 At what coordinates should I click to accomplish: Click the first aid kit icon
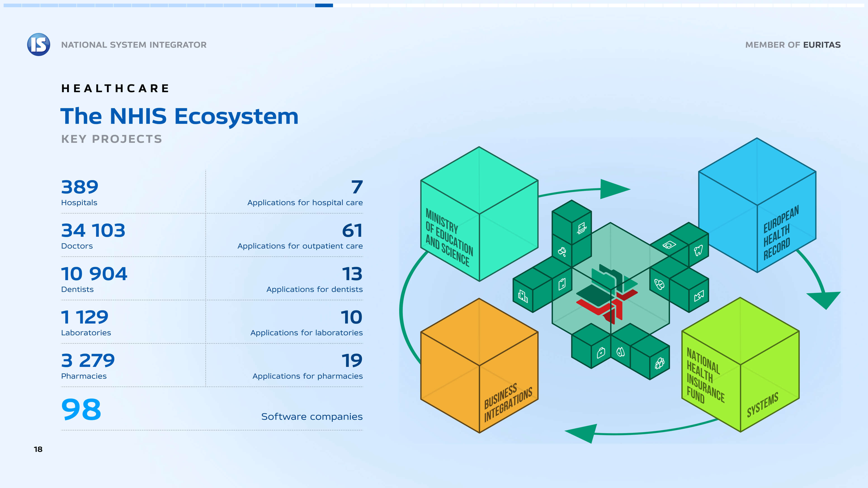tap(601, 353)
